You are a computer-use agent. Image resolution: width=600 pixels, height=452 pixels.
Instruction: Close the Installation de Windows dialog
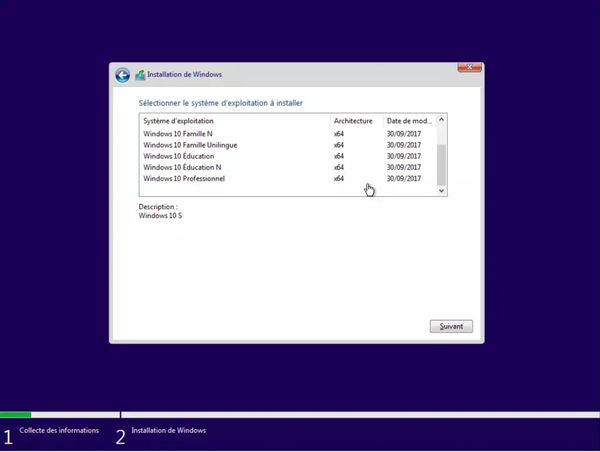470,67
